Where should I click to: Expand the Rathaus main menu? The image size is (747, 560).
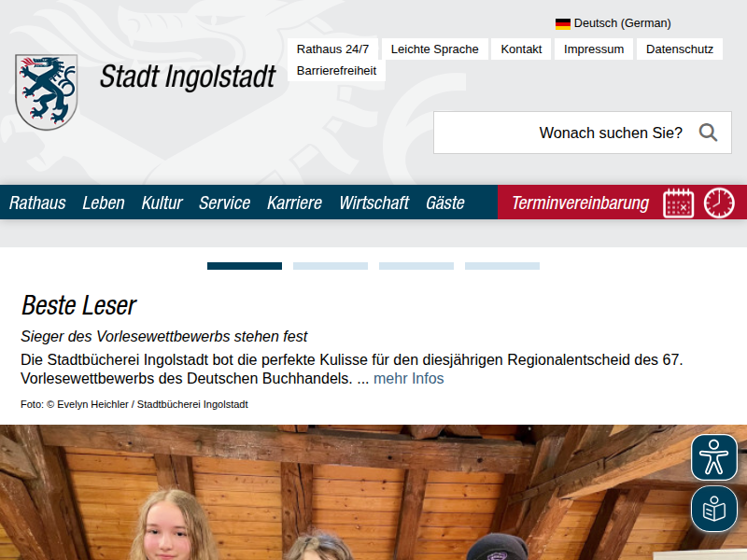(37, 203)
